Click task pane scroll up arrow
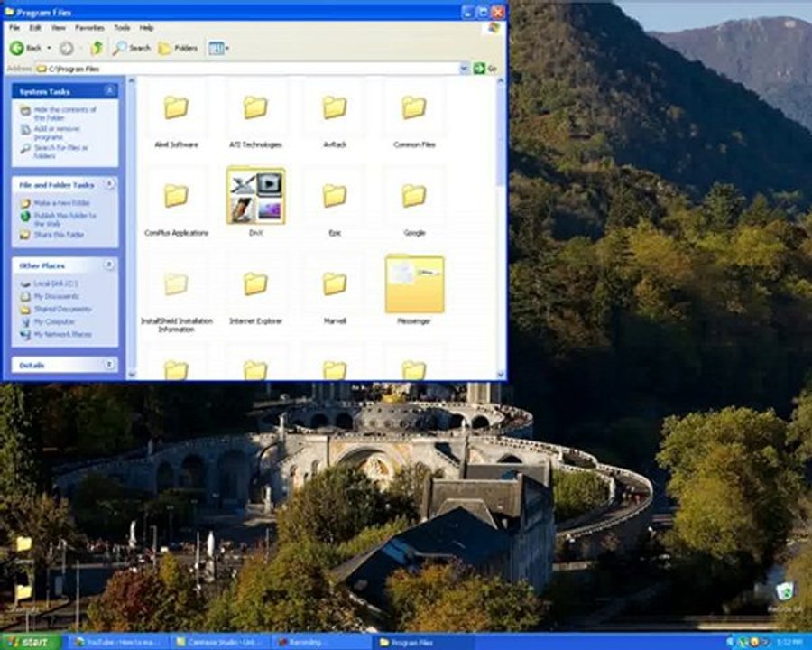812x650 pixels. click(x=132, y=81)
